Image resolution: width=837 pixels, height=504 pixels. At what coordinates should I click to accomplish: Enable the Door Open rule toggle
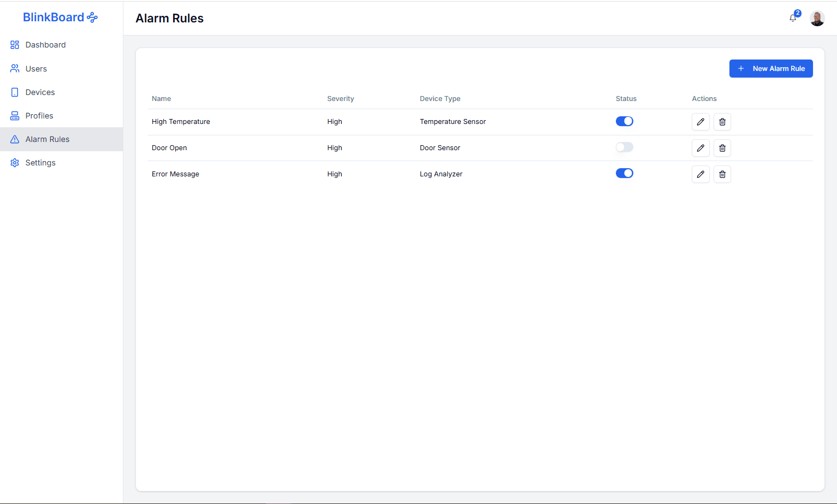625,147
